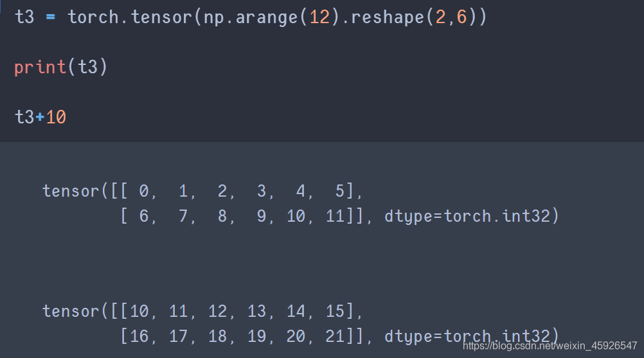
Task: Click the value 5 in first output row
Action: point(339,191)
